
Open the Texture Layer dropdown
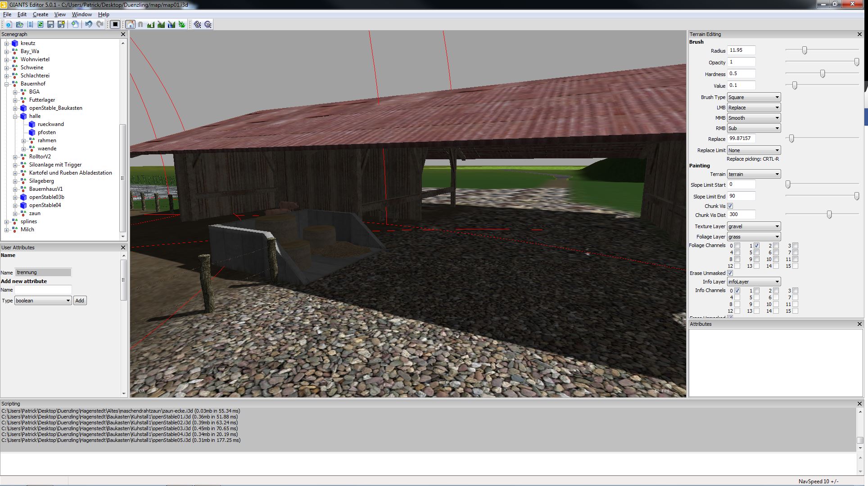click(754, 226)
